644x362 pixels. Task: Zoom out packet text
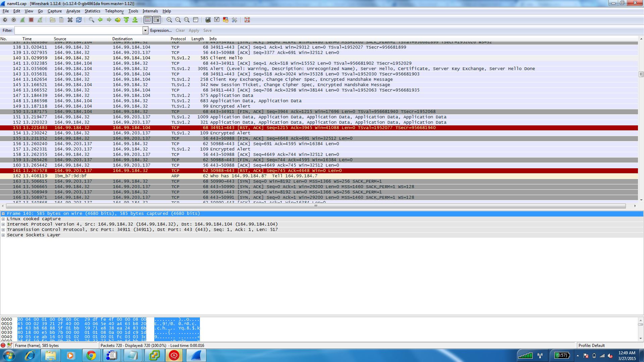click(x=178, y=20)
